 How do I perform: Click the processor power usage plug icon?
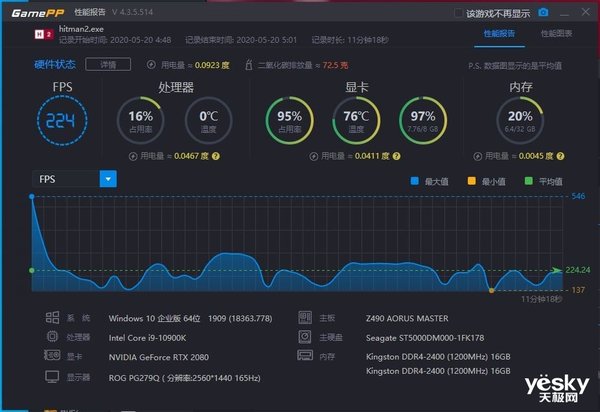click(133, 156)
